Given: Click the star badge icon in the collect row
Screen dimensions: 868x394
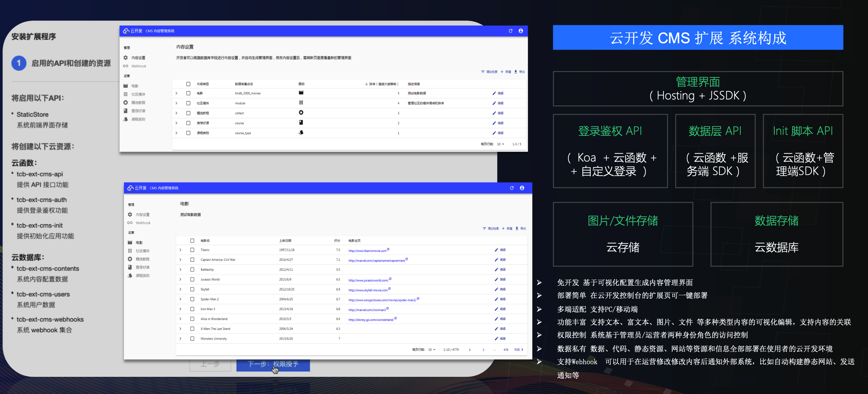Looking at the screenshot, I should [301, 113].
